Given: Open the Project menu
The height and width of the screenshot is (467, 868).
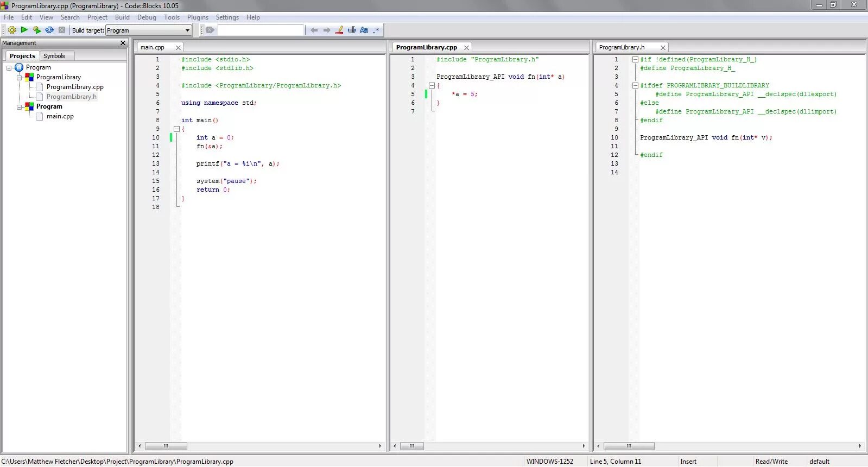Looking at the screenshot, I should [97, 17].
